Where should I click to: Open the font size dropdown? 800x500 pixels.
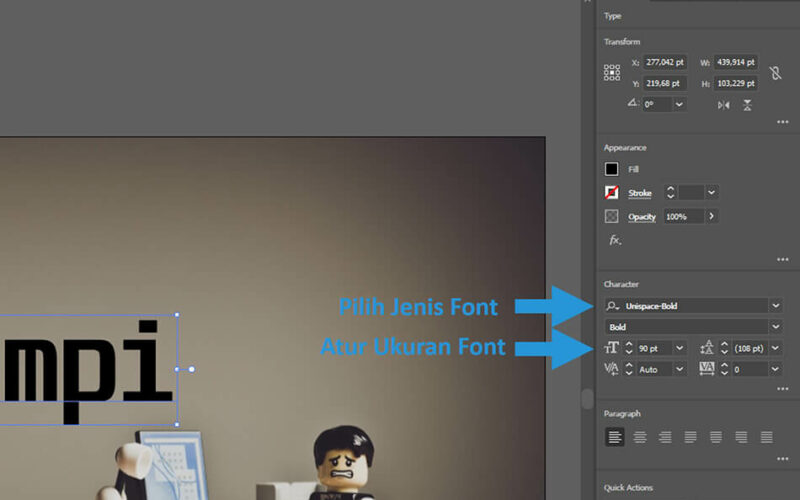coord(680,348)
